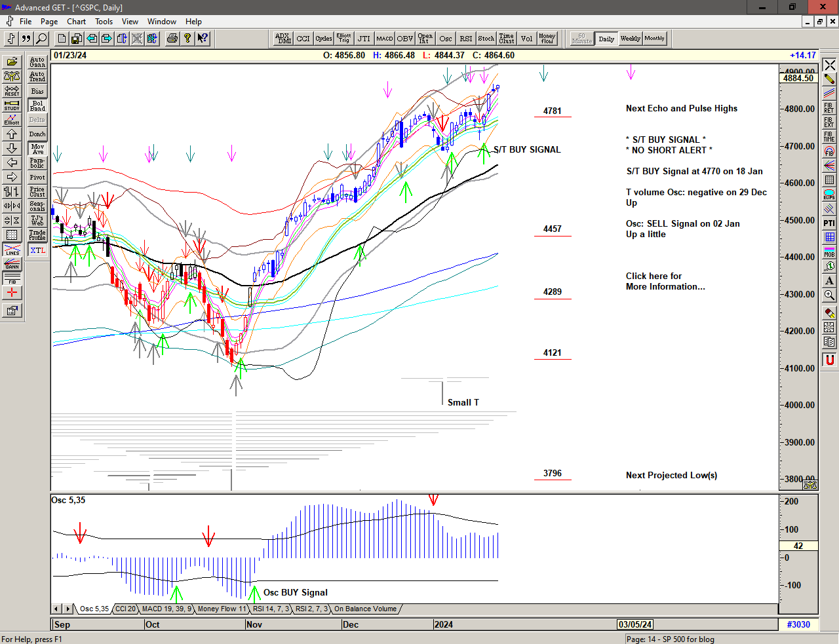The height and width of the screenshot is (644, 839).
Task: Toggle the Mov Ave study overlay
Action: click(37, 149)
